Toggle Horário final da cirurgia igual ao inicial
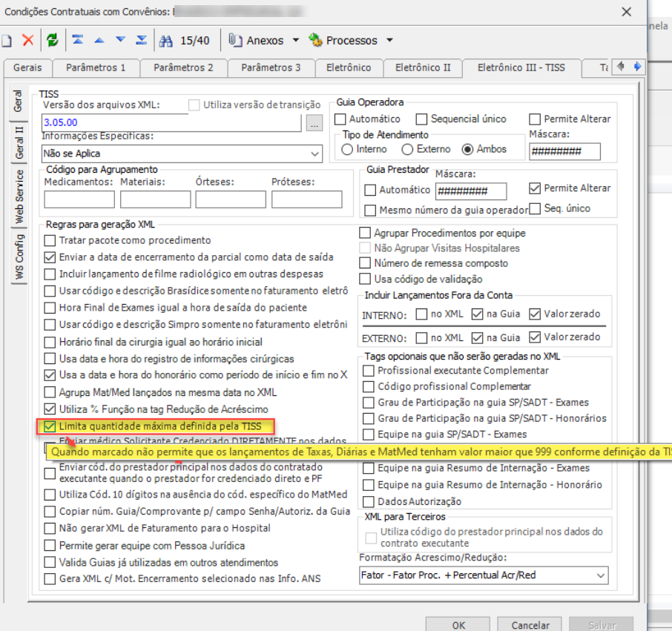Viewport: 672px width, 631px height. pos(50,343)
